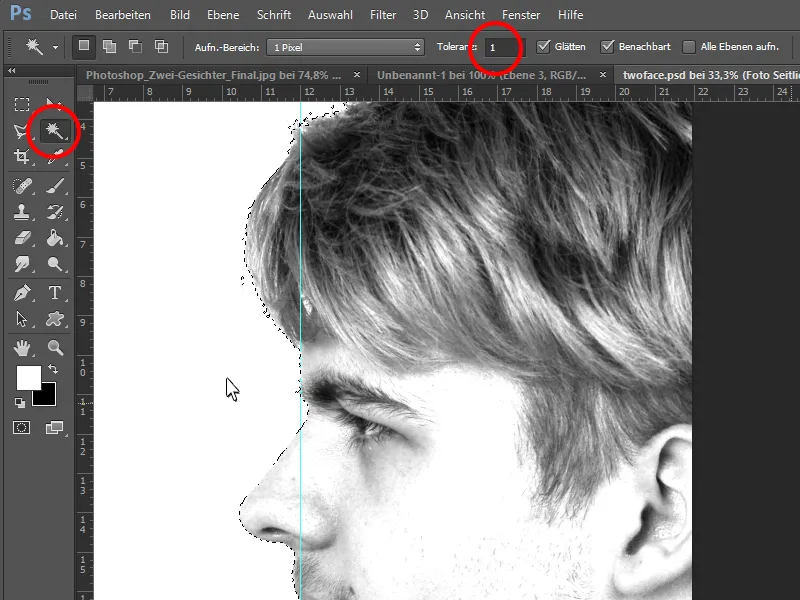Click the black background color swatch
The image size is (800, 600).
[x=47, y=398]
